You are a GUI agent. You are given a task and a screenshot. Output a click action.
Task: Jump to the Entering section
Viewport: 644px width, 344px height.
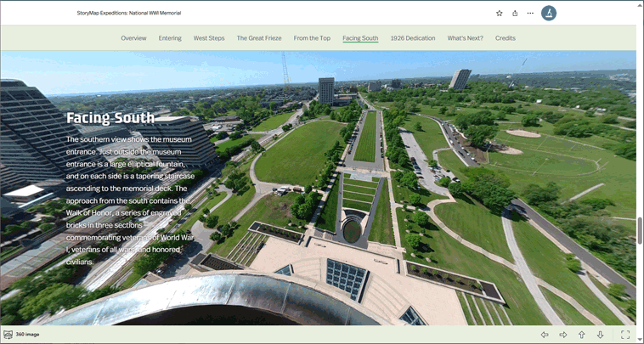click(170, 38)
